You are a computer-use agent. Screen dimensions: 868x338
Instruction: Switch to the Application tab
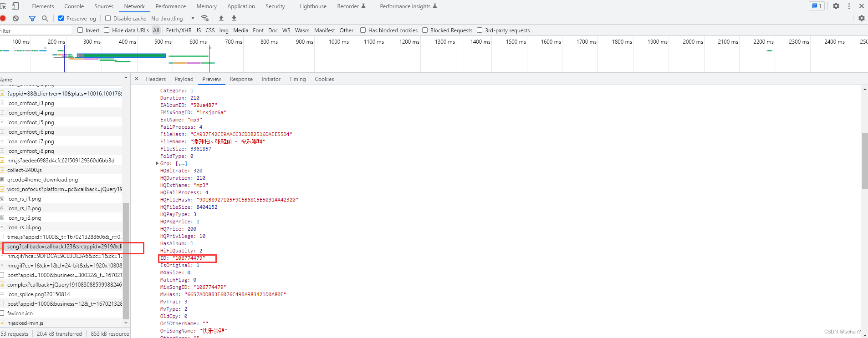(241, 6)
